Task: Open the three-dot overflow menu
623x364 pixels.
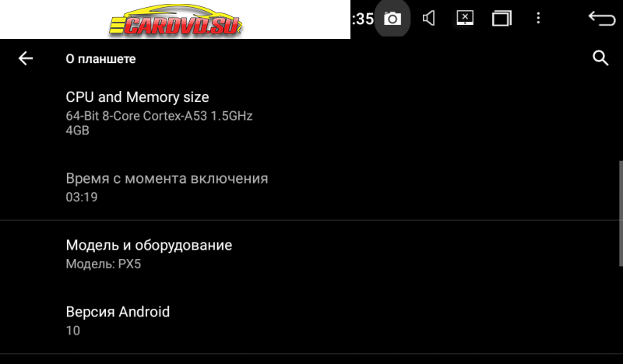Action: (538, 18)
